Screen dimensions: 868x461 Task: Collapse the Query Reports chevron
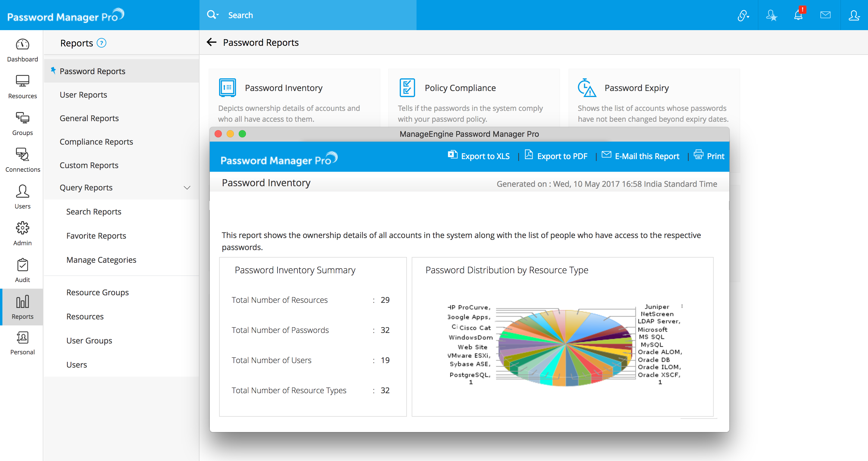point(187,188)
